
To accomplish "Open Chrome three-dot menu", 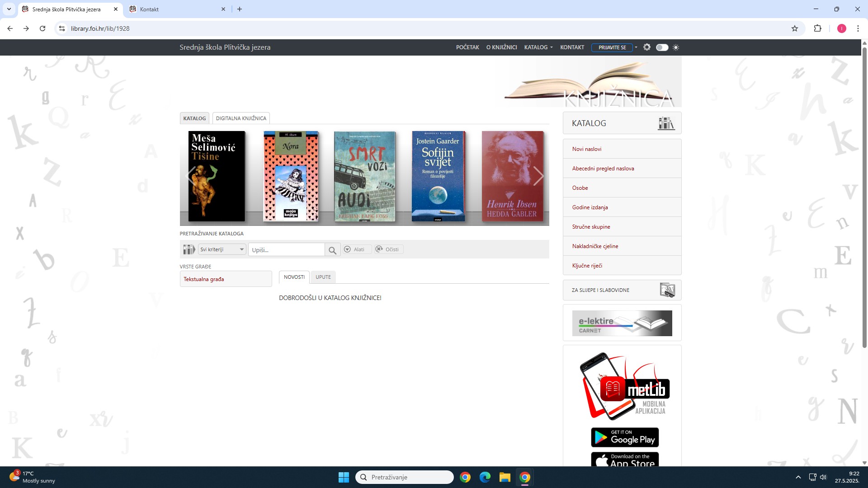I will [858, 28].
